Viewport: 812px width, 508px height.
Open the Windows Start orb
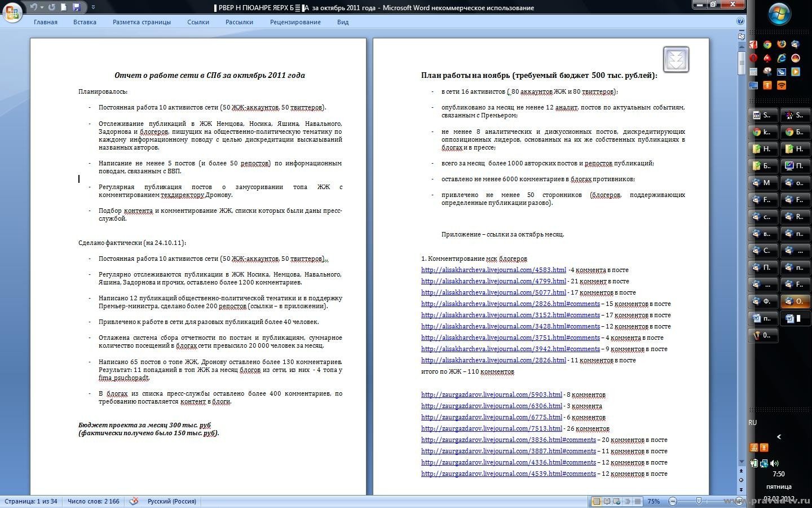(779, 14)
